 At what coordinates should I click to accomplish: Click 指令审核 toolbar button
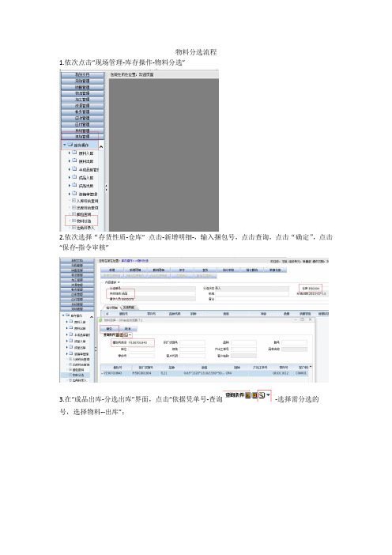pos(228,270)
